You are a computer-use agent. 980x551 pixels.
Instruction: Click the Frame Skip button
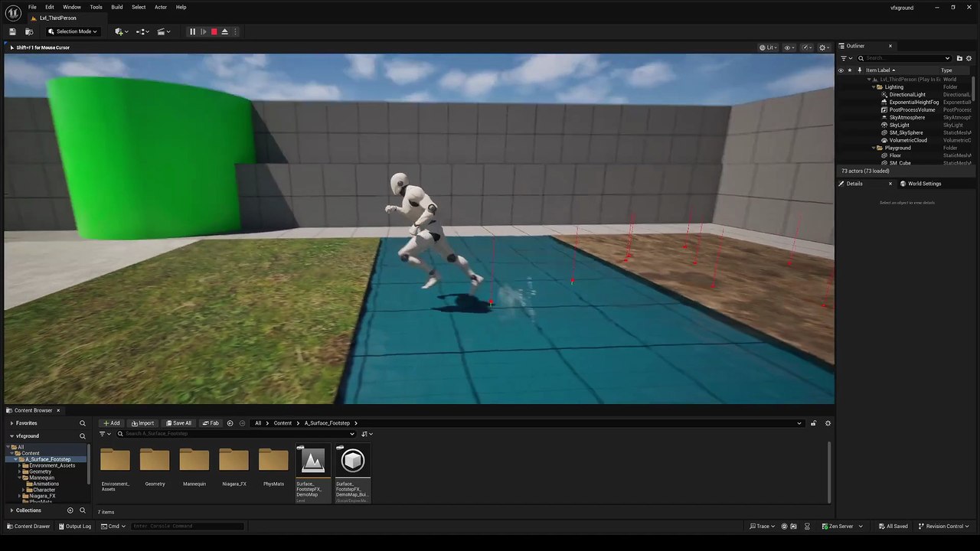click(x=203, y=31)
